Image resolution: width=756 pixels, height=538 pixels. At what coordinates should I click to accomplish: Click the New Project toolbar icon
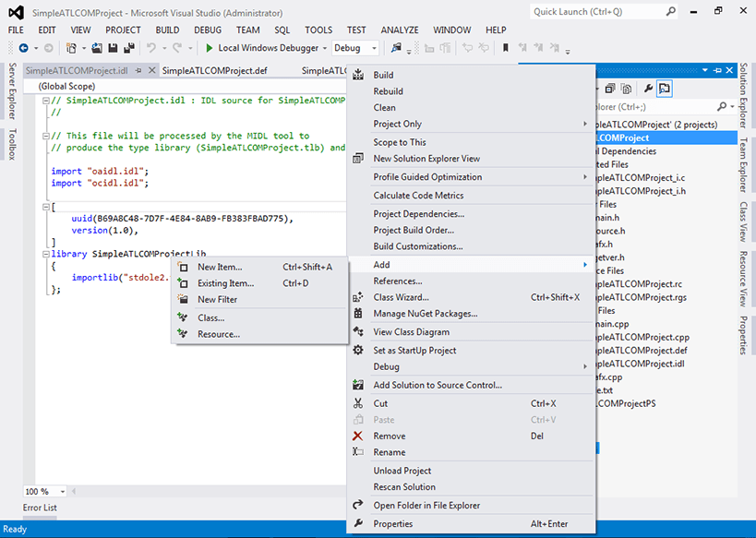point(69,47)
